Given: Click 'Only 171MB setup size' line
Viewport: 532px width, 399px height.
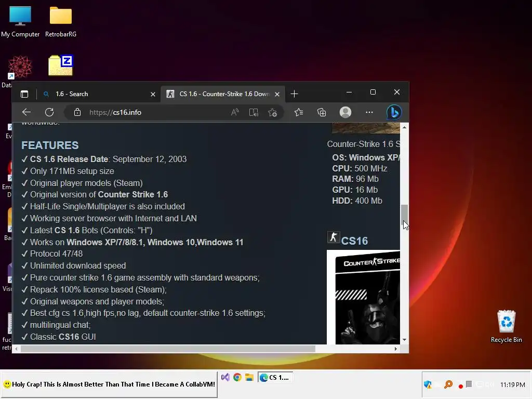Looking at the screenshot, I should coord(72,171).
